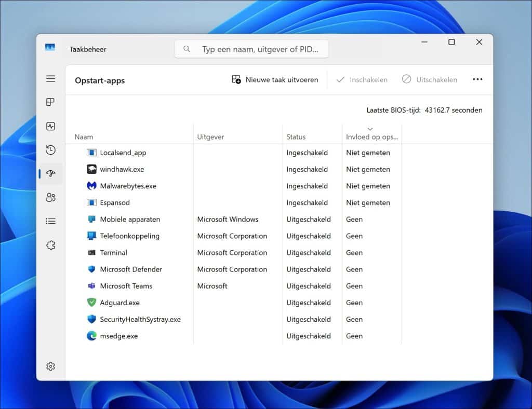Focus the search field Typ een naam

[252, 49]
